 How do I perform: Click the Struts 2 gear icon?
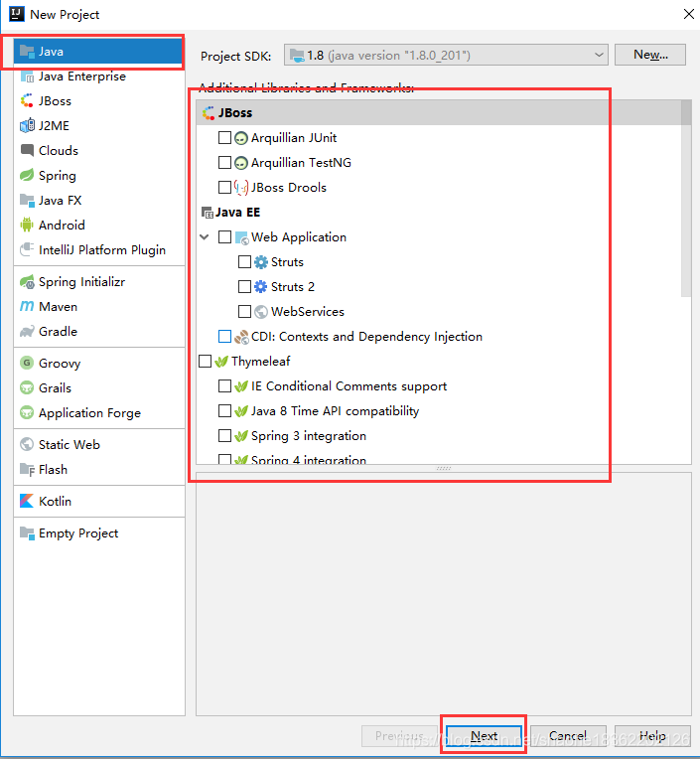tap(261, 287)
